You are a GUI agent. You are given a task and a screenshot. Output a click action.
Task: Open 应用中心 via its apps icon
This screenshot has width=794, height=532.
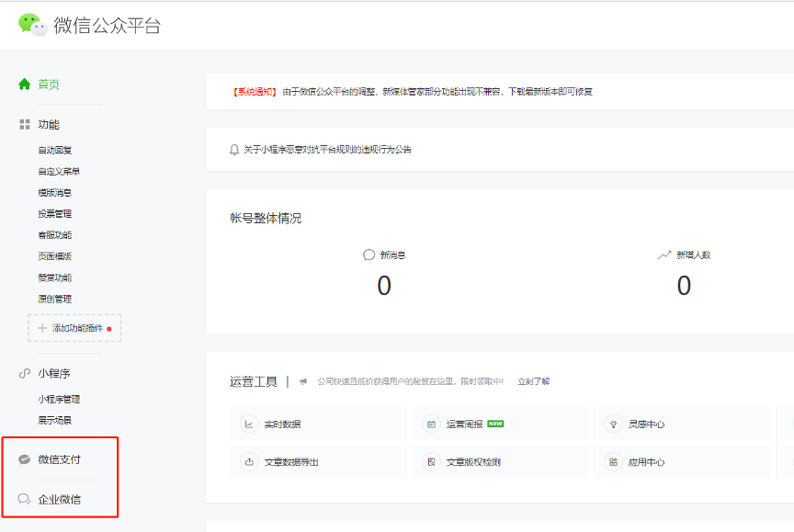[613, 461]
